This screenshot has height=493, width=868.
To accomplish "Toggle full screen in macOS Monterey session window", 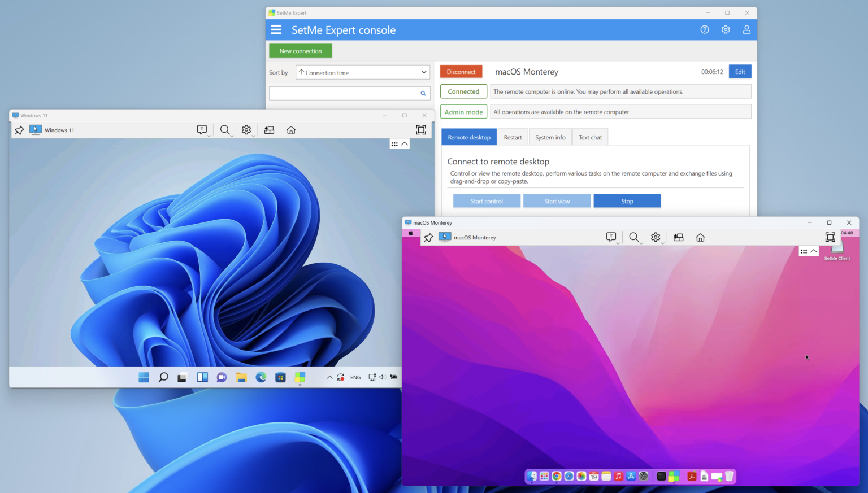I will click(x=830, y=237).
